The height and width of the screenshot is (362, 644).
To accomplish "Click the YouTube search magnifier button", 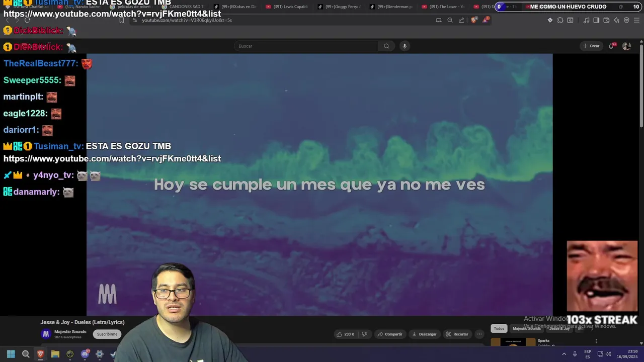I will [386, 46].
